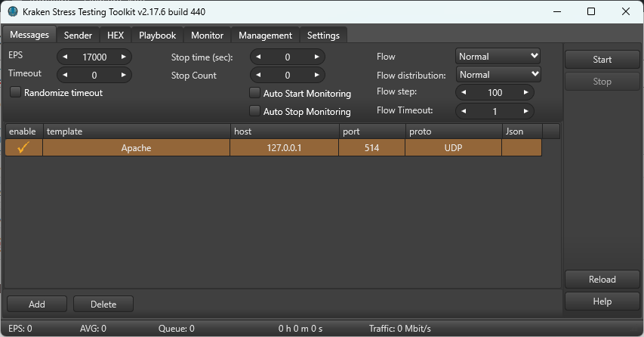Select the 127.0.0.1 host cell
644x337 pixels.
[x=284, y=147]
